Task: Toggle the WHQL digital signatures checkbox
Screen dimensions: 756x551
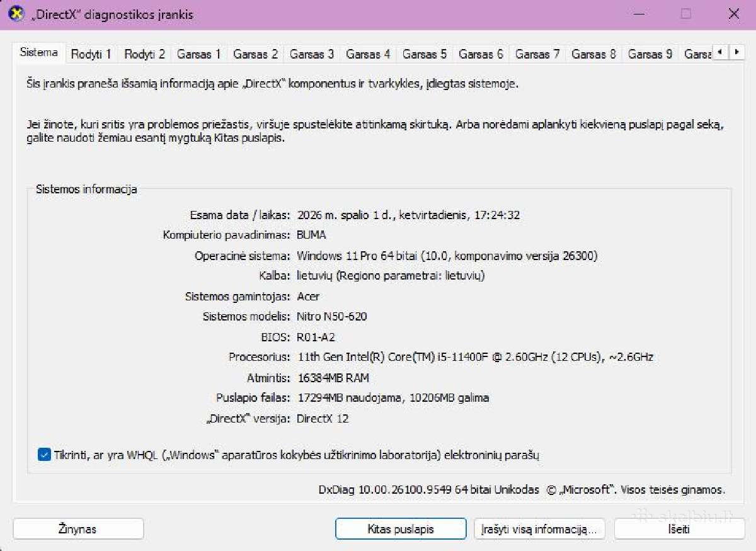Action: [43, 455]
